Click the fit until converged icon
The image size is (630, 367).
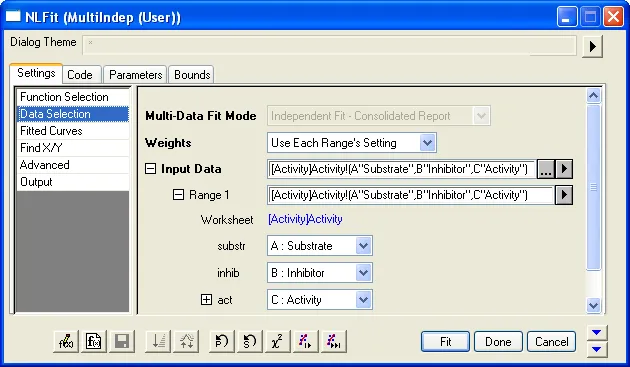click(x=333, y=342)
